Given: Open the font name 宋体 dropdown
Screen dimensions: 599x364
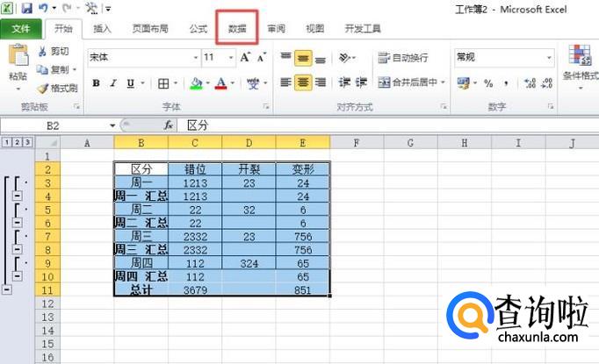Looking at the screenshot, I should click(196, 58).
